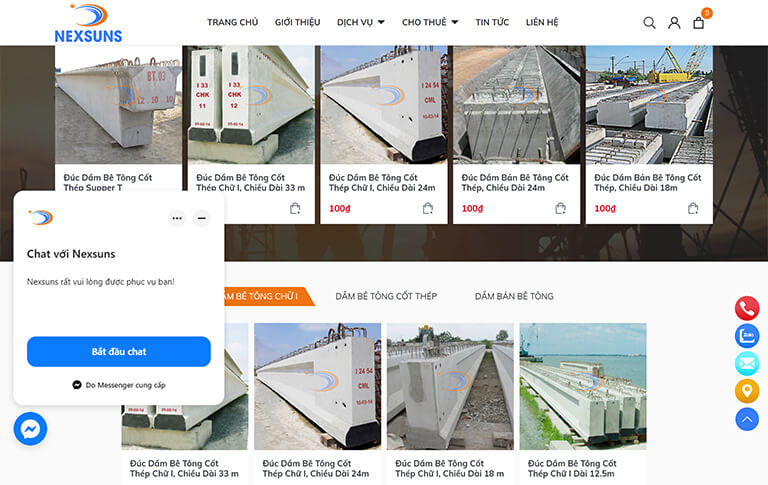
Task: Click the Bắt đầu chat button
Action: tap(119, 351)
